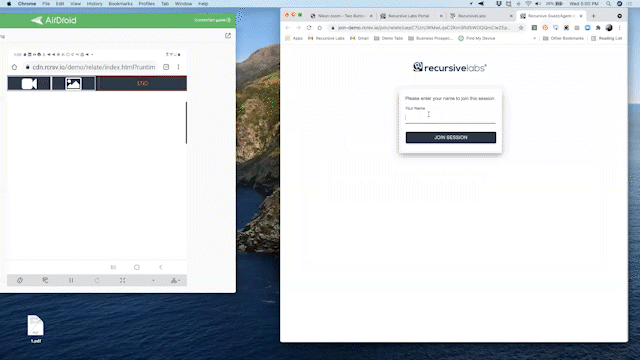Tap the END button on the phone screen
The image size is (640, 360).
pyautogui.click(x=142, y=84)
